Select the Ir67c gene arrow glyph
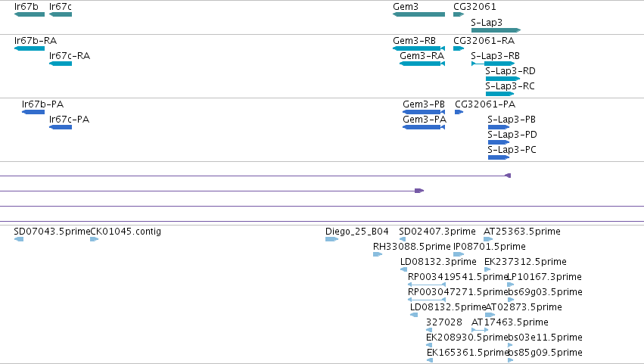This screenshot has width=644, height=364. click(x=61, y=14)
